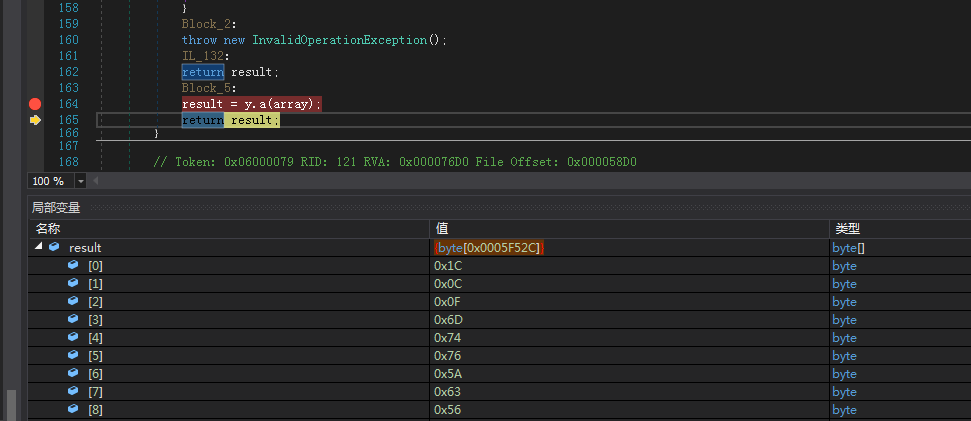Select the [8] element row name
Viewport: 971px width, 421px height.
[x=95, y=409]
